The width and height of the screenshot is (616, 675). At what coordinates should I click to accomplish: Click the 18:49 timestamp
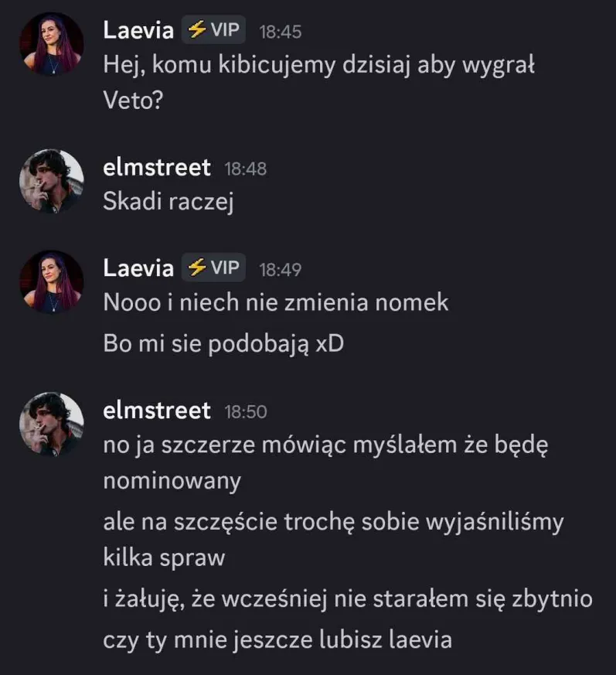tap(280, 270)
